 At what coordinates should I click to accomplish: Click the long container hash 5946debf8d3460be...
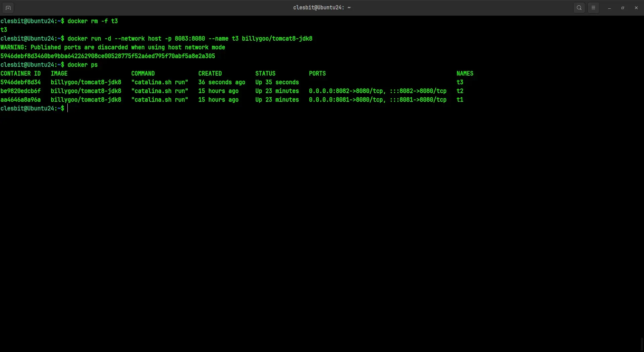[x=108, y=56]
